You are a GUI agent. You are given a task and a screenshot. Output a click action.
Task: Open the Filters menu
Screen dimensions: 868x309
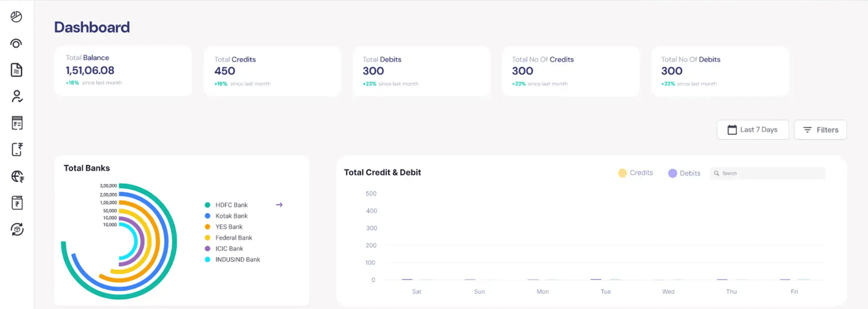point(820,130)
